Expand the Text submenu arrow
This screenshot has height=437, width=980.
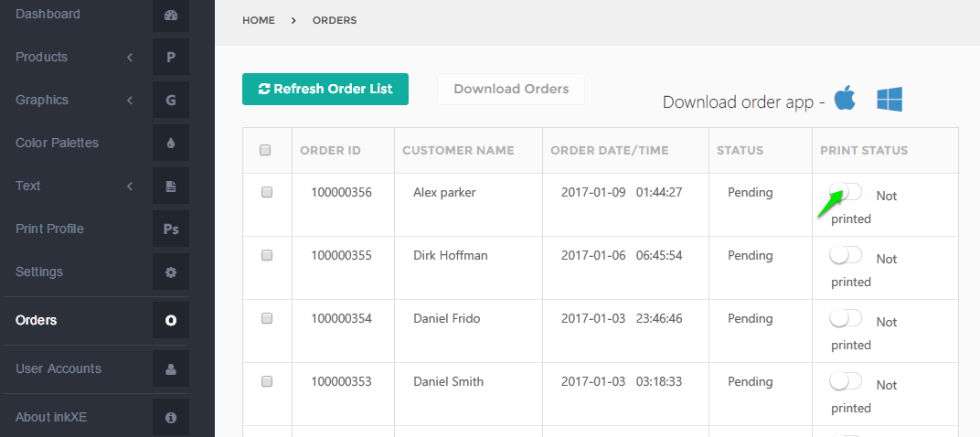tap(130, 186)
